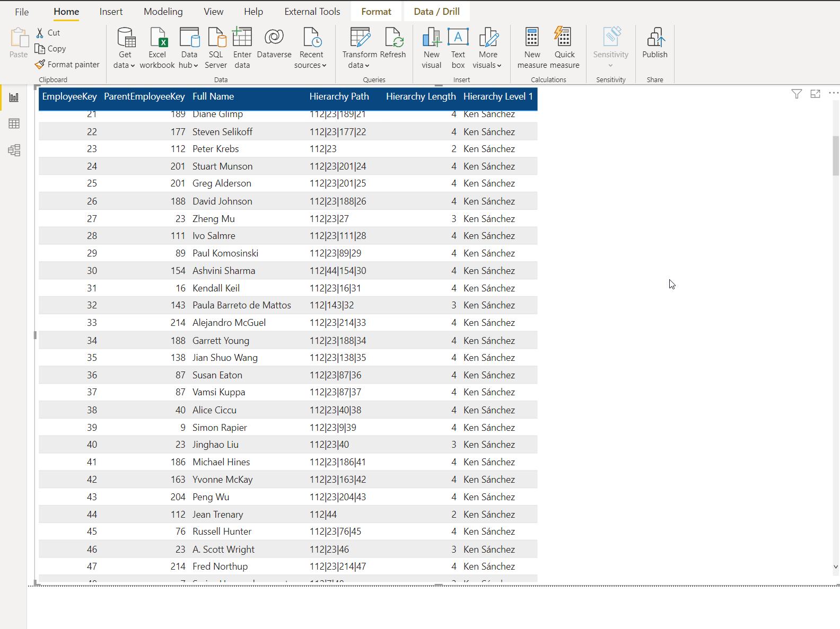The width and height of the screenshot is (840, 629).
Task: Switch to the Insert tab
Action: click(x=111, y=12)
